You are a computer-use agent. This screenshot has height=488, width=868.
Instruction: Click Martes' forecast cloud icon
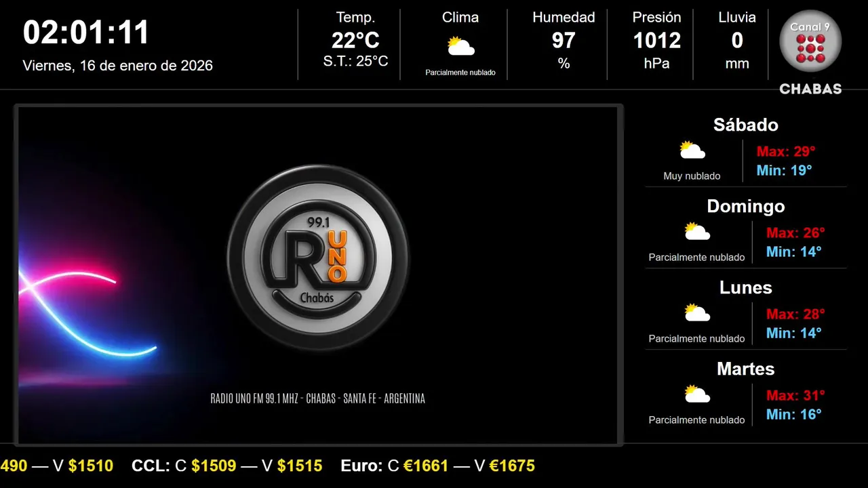(x=697, y=394)
